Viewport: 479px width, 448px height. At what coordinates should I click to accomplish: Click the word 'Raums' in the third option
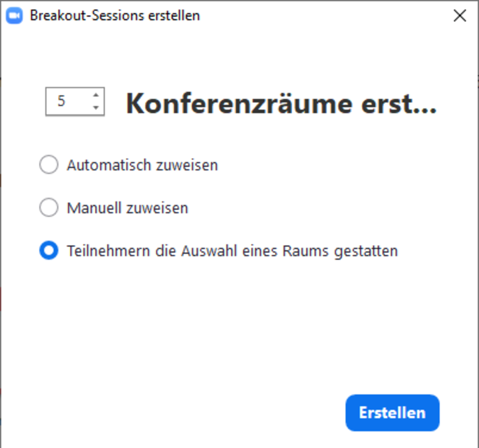[305, 251]
